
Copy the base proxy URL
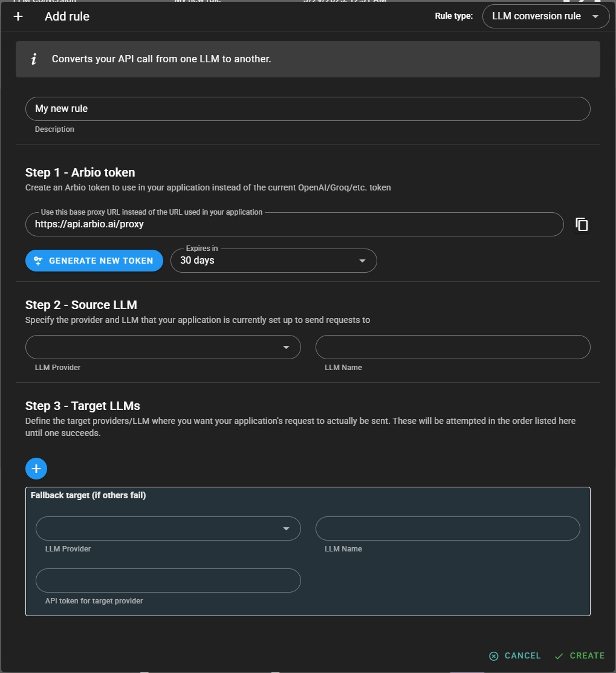(x=582, y=224)
